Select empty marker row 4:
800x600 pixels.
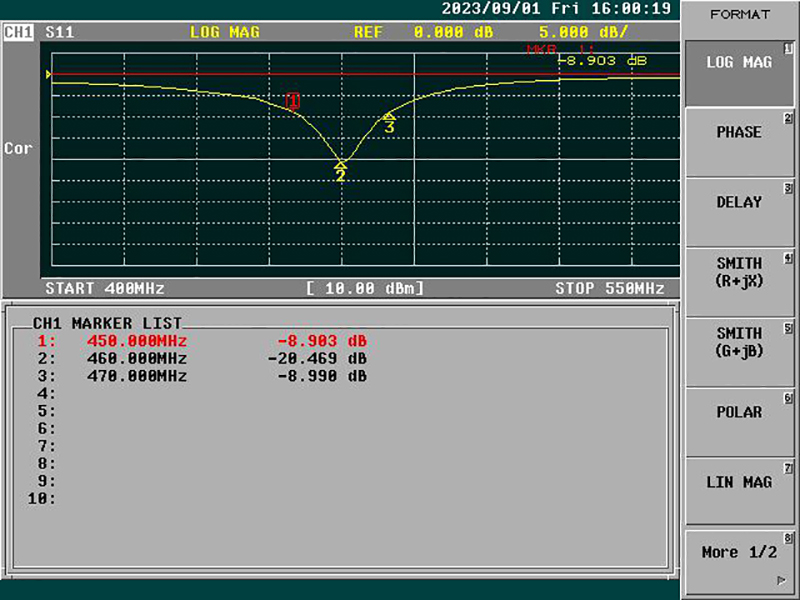pyautogui.click(x=46, y=393)
